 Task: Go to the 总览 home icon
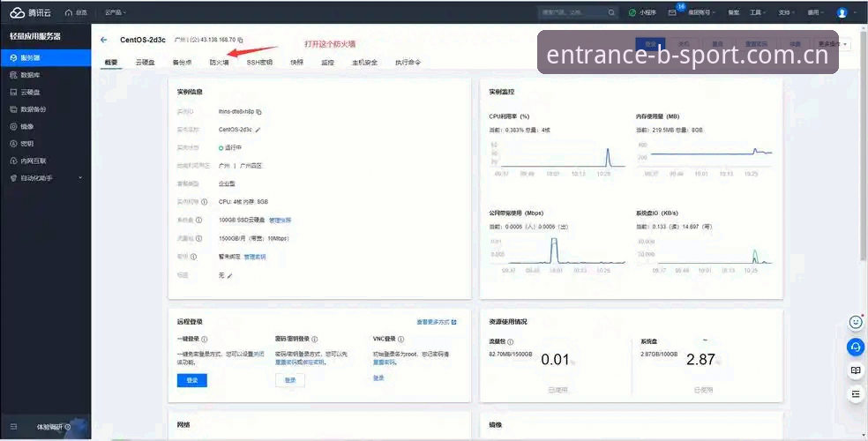pos(69,12)
